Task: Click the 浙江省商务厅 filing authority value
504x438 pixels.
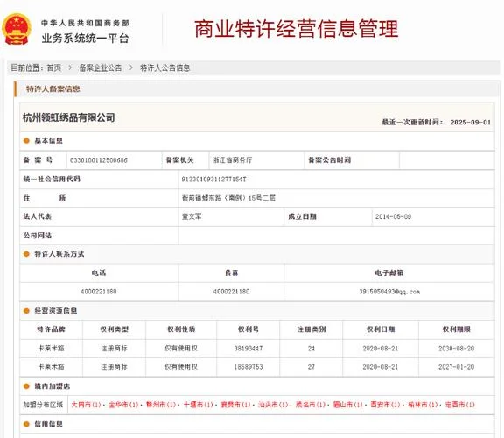Action: pos(233,160)
